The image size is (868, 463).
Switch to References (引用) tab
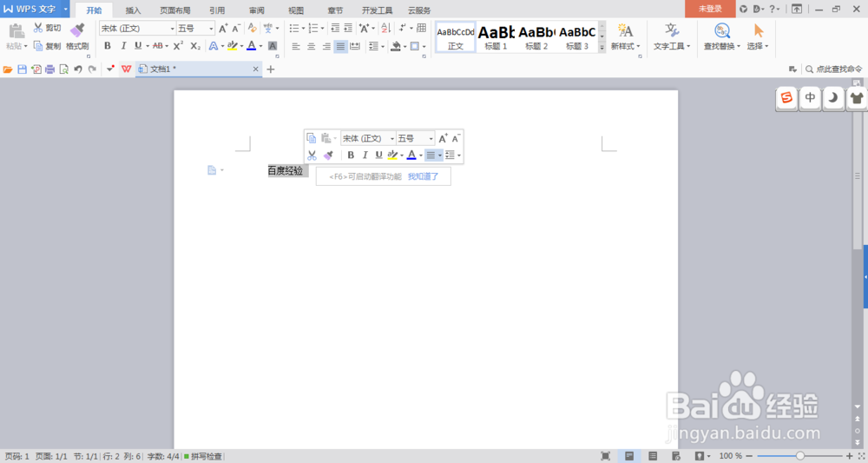coord(217,10)
